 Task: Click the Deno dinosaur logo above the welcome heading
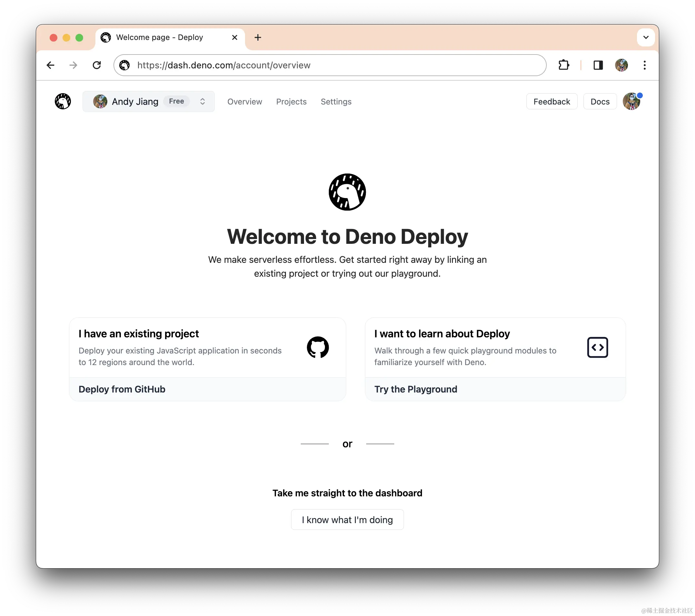click(x=347, y=192)
